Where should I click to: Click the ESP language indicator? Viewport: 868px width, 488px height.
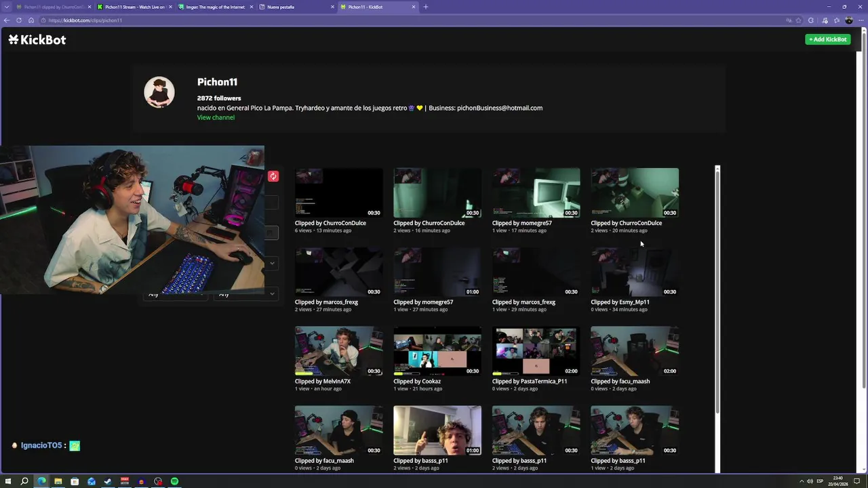[821, 481]
